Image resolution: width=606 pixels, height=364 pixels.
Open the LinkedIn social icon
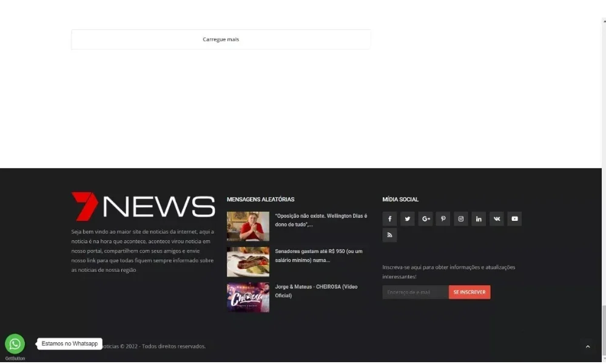[479, 219]
